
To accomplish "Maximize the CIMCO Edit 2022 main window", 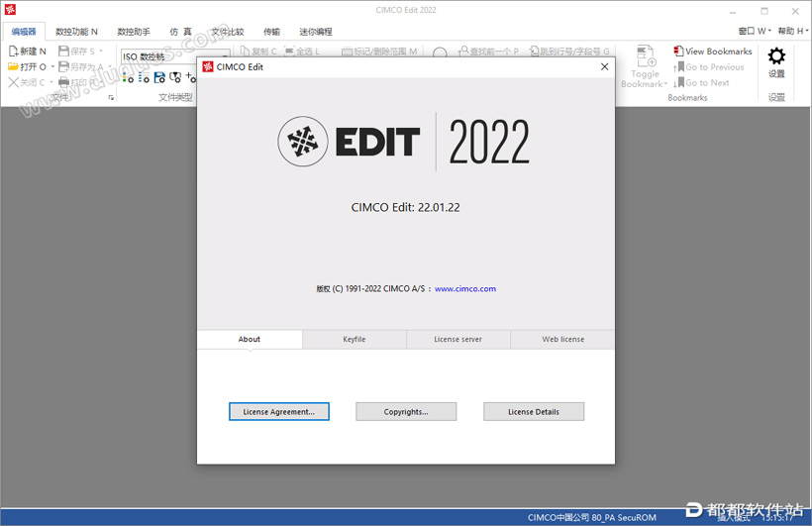I will [x=763, y=11].
